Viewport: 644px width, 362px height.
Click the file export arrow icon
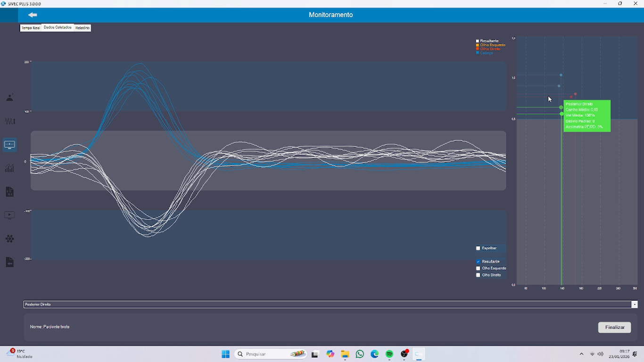click(9, 263)
